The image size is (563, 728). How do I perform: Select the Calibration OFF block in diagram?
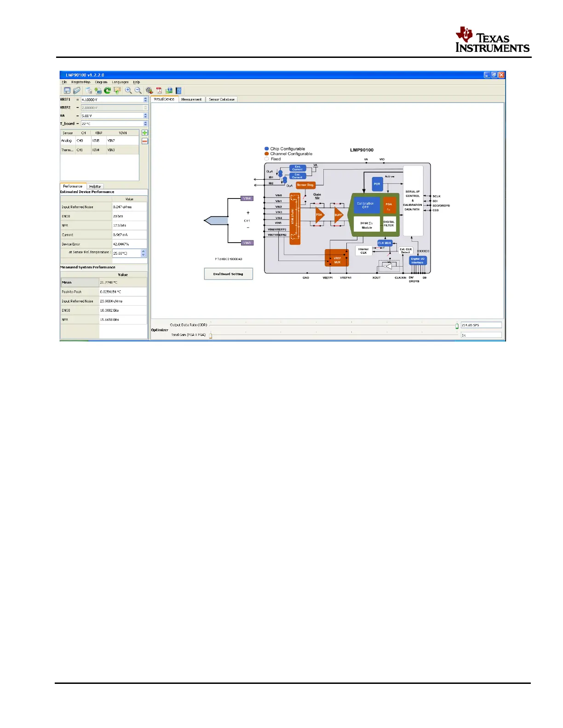pos(366,205)
